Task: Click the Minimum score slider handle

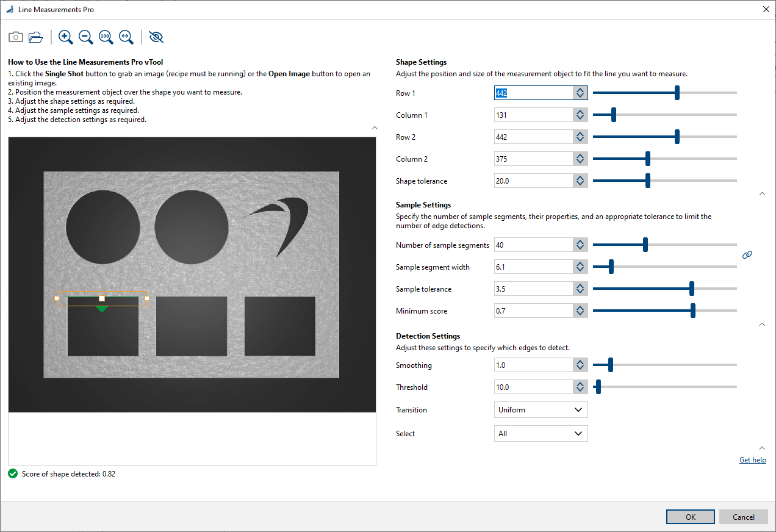Action: (693, 311)
